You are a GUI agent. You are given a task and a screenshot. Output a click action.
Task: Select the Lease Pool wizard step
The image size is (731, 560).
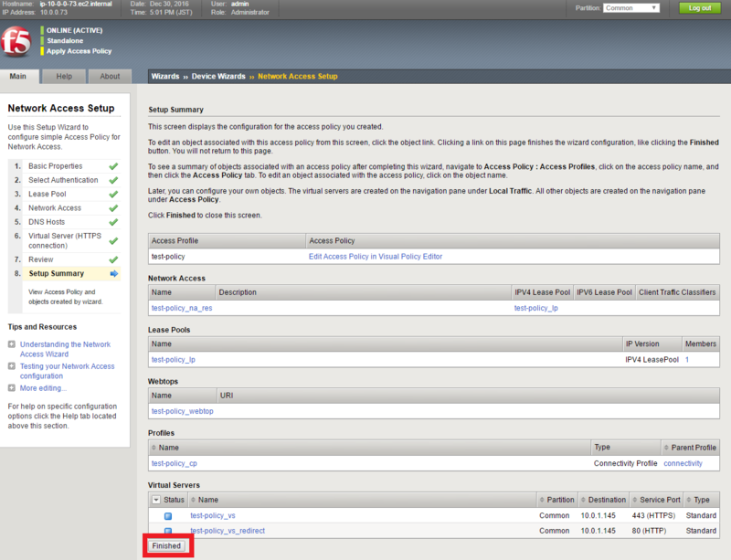point(48,194)
